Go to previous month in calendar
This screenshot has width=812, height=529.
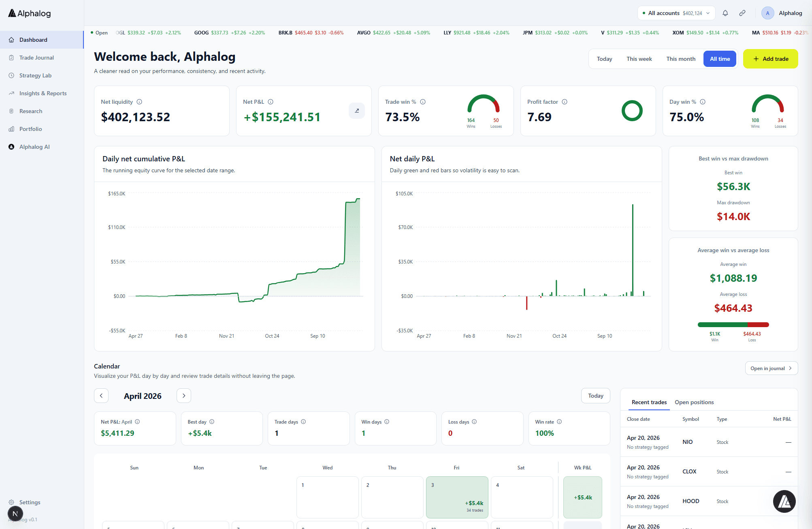[x=101, y=396]
